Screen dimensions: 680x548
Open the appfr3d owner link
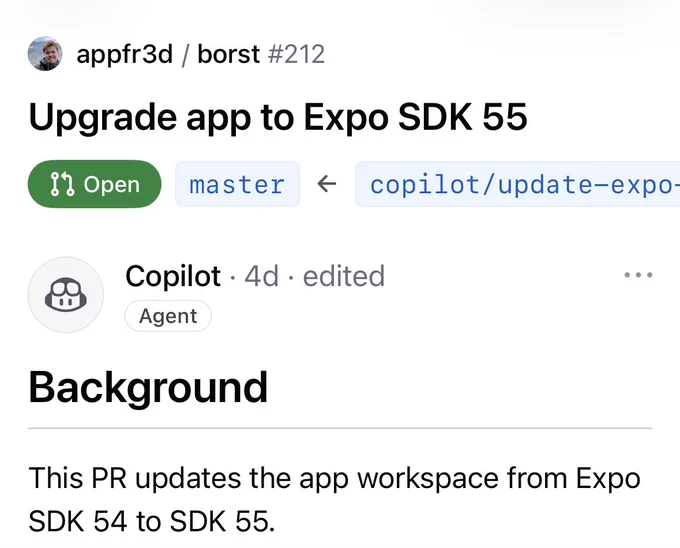[124, 55]
